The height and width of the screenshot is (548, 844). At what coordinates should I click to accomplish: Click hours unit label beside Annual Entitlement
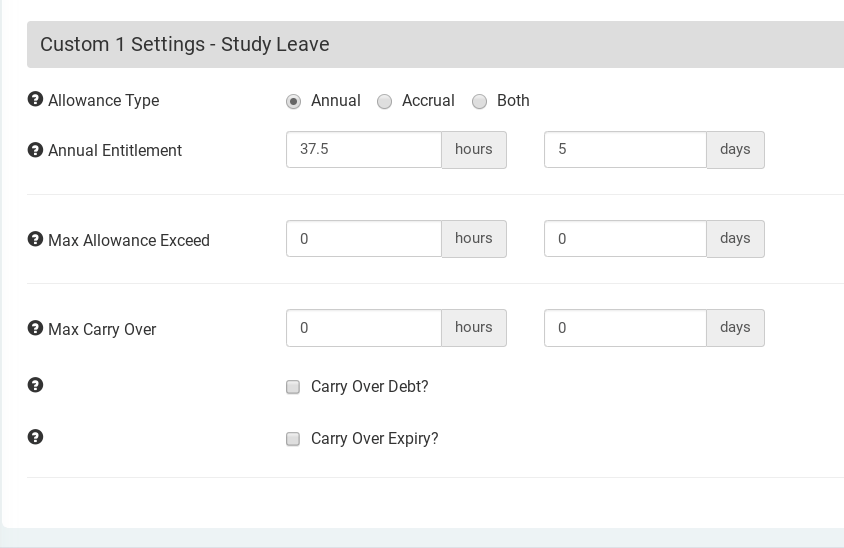[474, 150]
